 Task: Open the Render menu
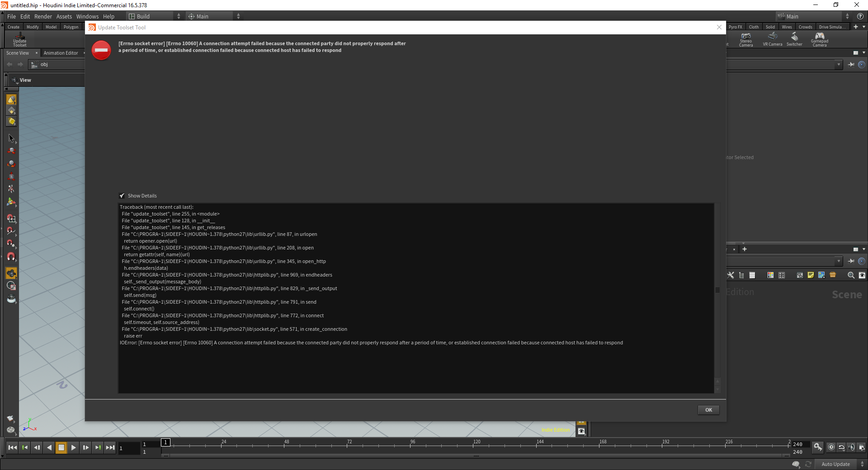43,16
